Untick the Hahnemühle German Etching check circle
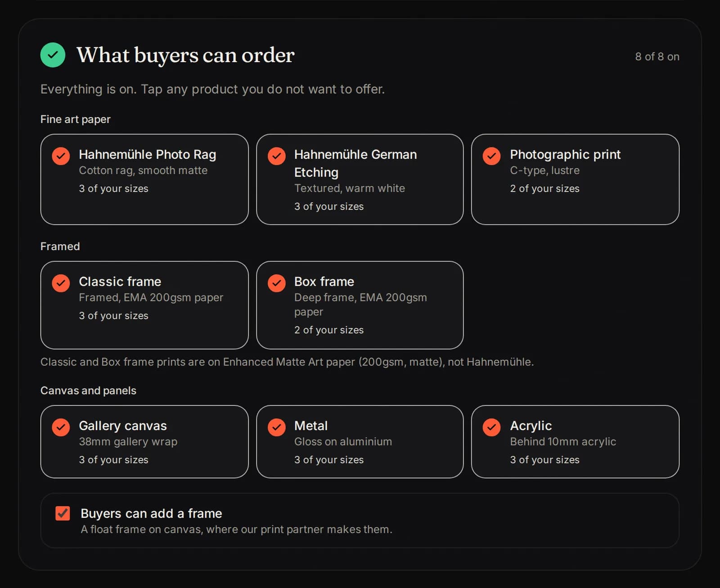Screen dimensions: 720x588 (x=276, y=156)
